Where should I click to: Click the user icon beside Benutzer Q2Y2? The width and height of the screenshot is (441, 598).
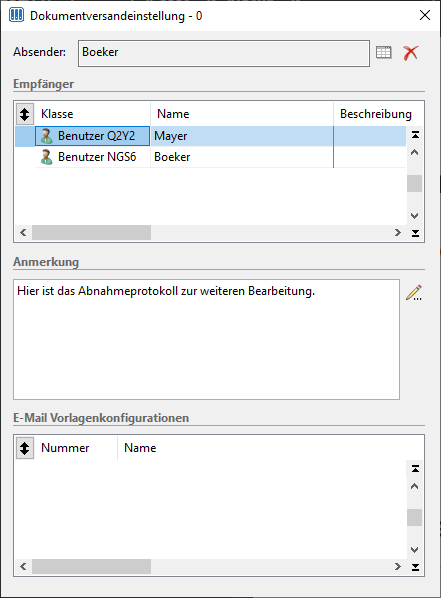pyautogui.click(x=47, y=136)
